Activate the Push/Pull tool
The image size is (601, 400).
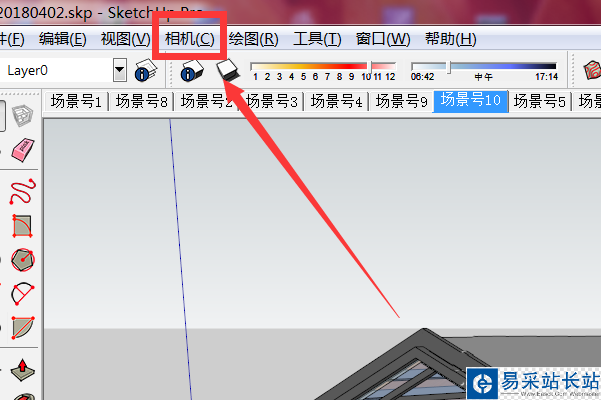23,370
